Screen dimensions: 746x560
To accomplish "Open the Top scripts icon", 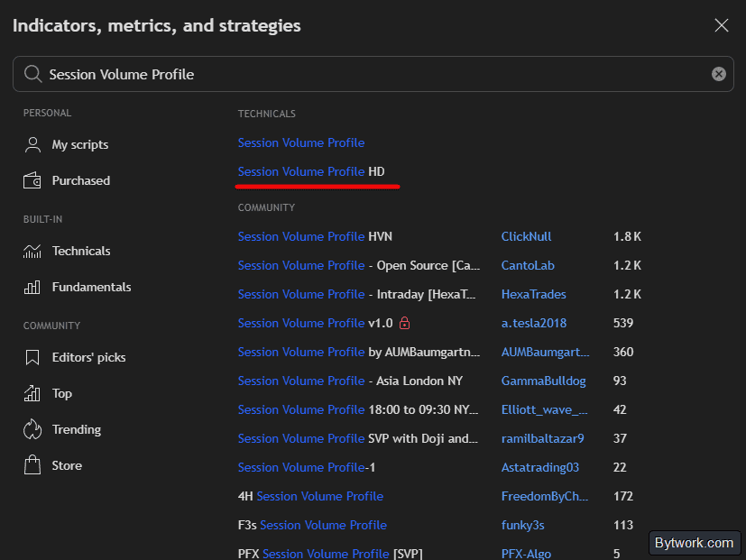I will 32,393.
